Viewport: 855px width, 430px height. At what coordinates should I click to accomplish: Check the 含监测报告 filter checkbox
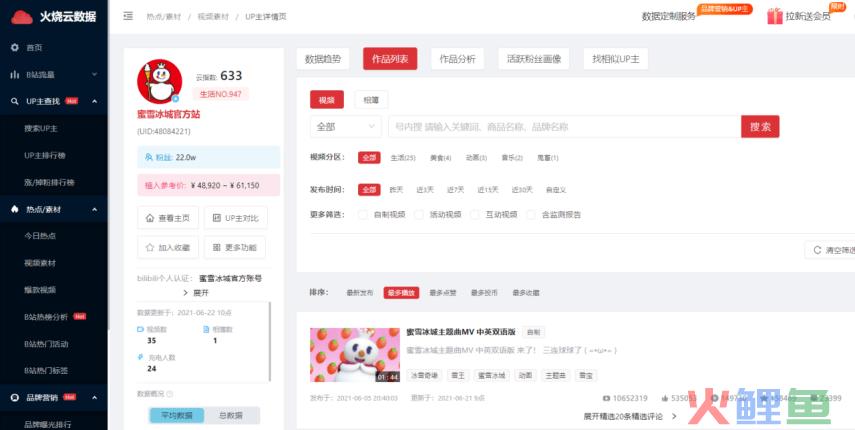click(x=531, y=215)
